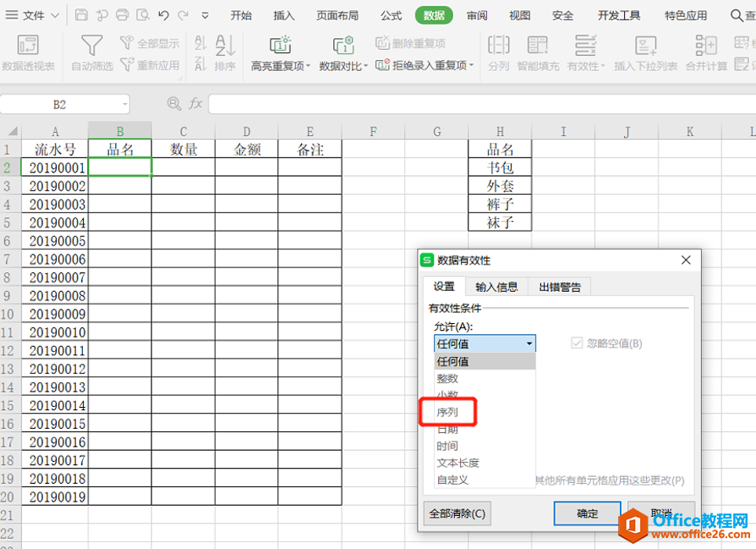Click the Print Preview icon
This screenshot has height=549, width=756.
(x=143, y=15)
